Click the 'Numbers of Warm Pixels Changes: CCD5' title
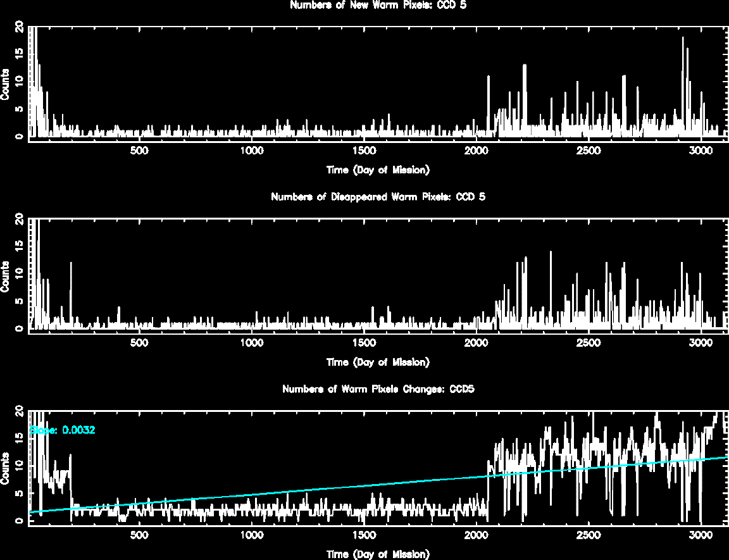The width and height of the screenshot is (729, 560). tap(378, 389)
